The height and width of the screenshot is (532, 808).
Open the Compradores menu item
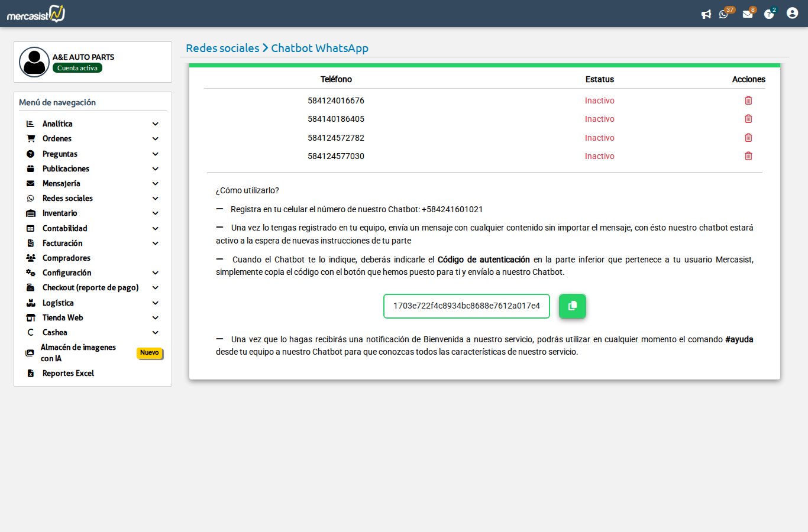coord(66,258)
